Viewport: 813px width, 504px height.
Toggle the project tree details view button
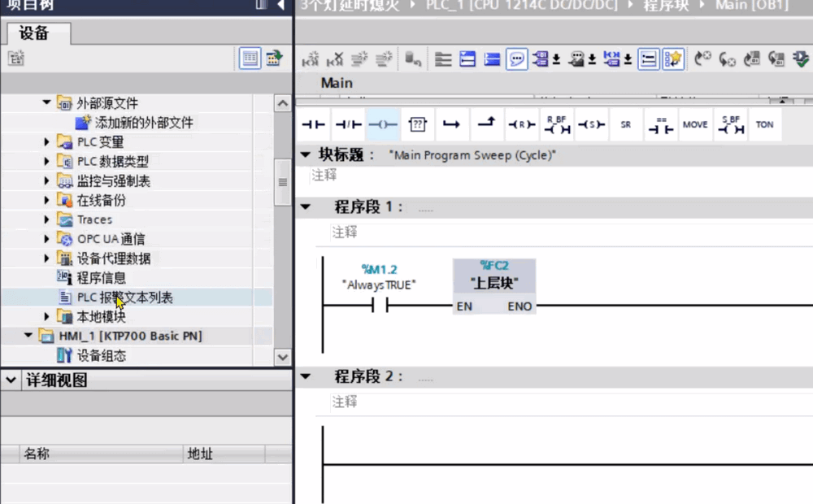tap(250, 59)
